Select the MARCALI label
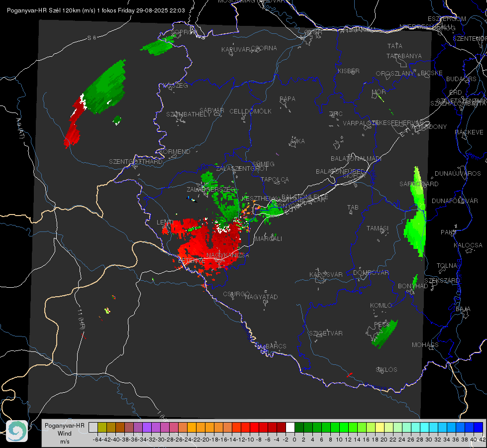The width and height of the screenshot is (487, 448). [x=268, y=238]
